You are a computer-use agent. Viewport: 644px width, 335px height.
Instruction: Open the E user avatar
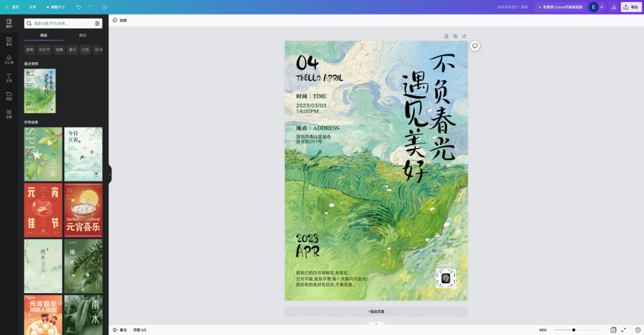[x=593, y=7]
